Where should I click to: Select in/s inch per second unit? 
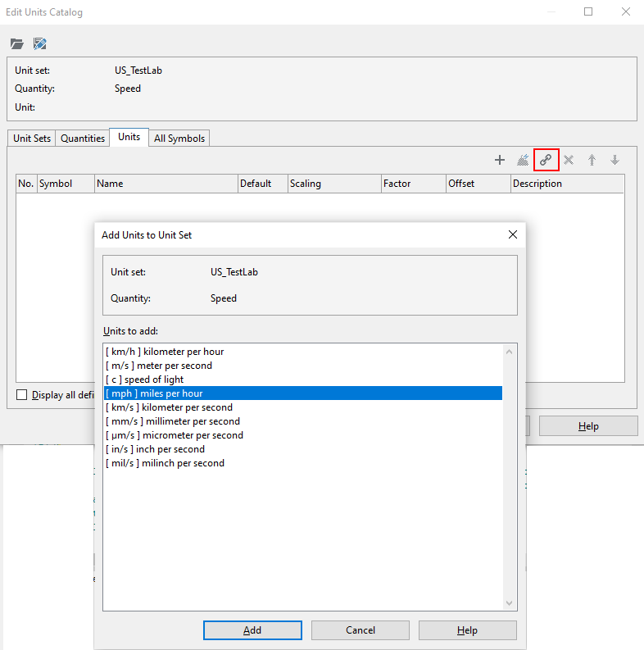pos(155,449)
